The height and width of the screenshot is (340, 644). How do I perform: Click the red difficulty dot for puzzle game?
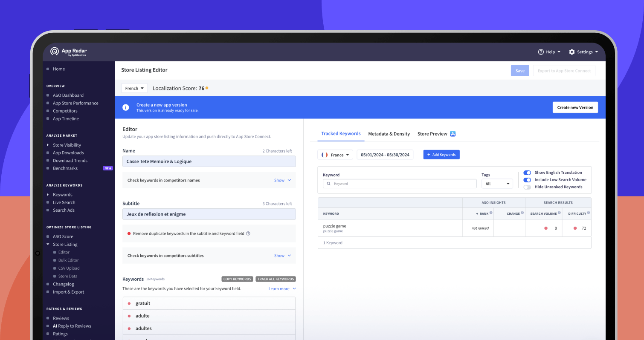pyautogui.click(x=575, y=228)
